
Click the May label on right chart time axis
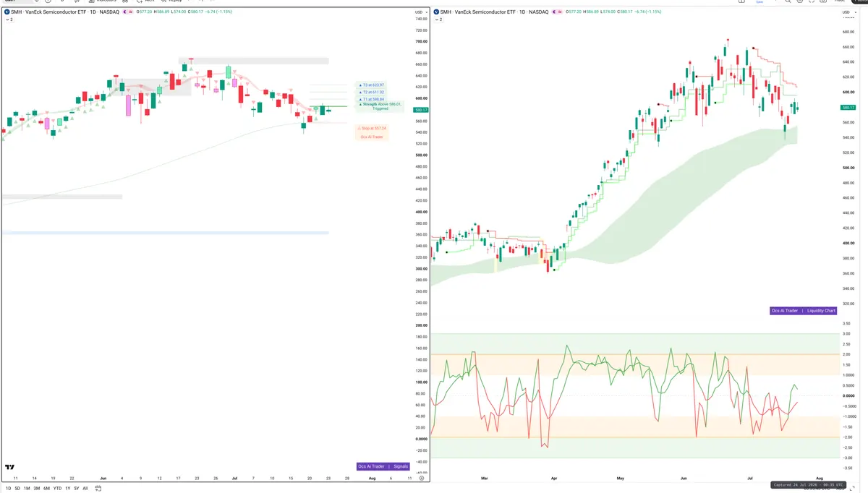[x=620, y=479]
